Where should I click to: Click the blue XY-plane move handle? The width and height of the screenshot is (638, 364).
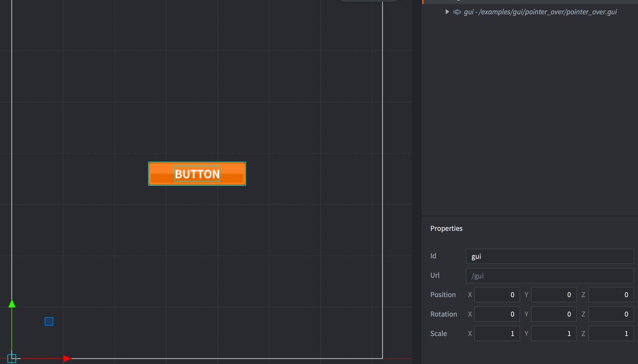tap(49, 321)
